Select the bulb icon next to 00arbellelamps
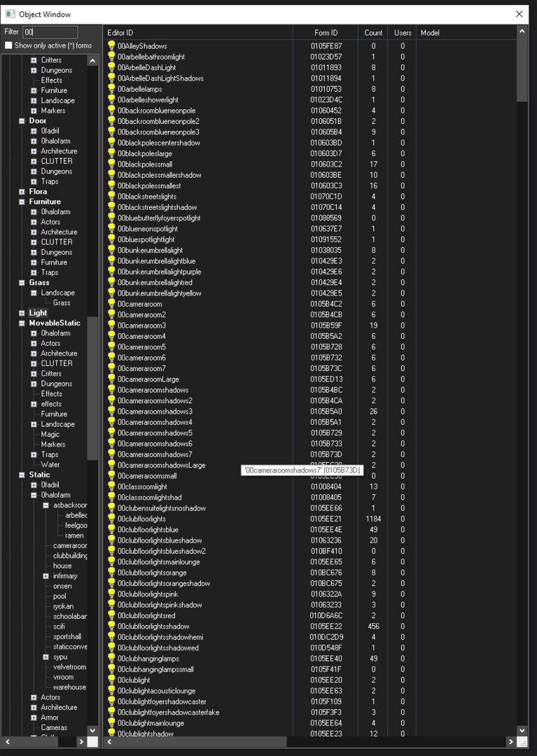This screenshot has width=537, height=756. [111, 89]
